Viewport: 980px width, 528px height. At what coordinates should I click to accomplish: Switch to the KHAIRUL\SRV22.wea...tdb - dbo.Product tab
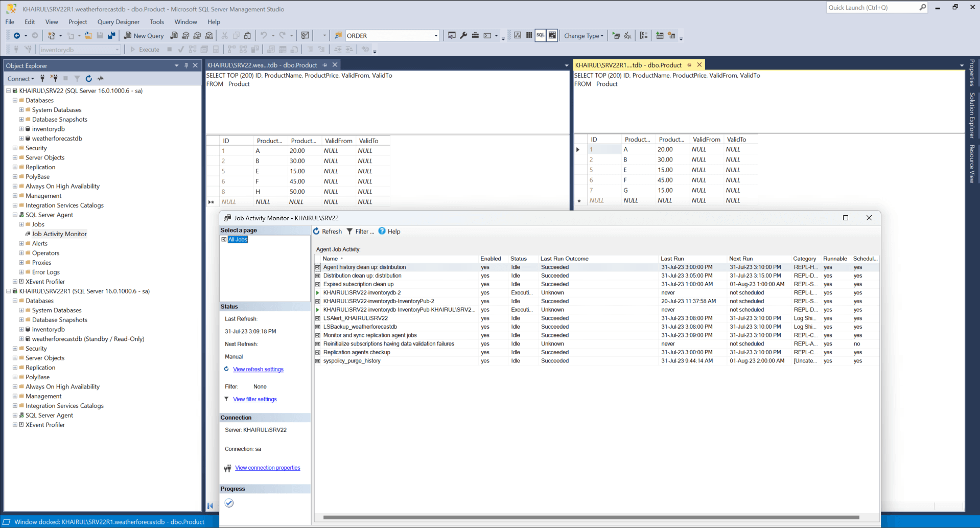(x=262, y=65)
